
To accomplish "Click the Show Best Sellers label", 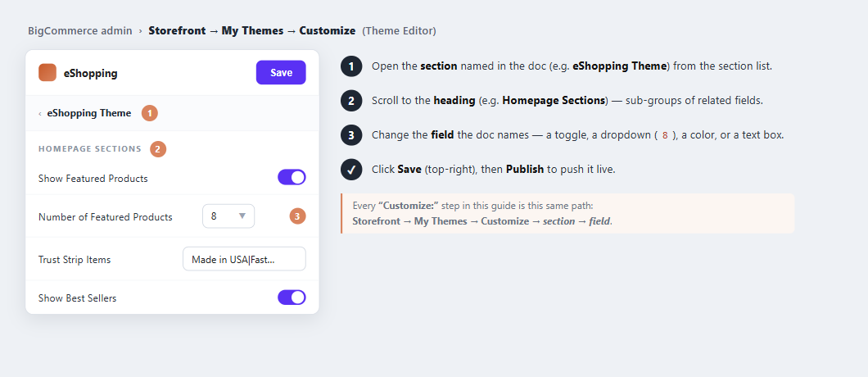I will tap(78, 298).
